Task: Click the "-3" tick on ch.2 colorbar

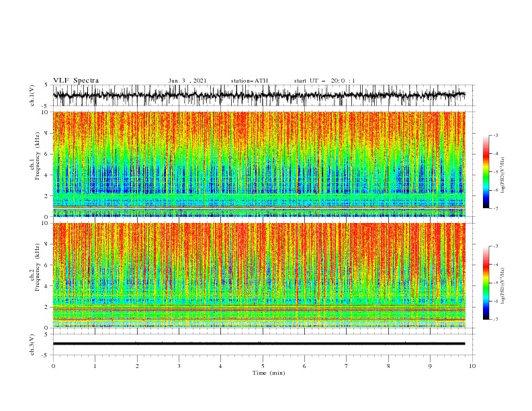Action: click(x=495, y=246)
